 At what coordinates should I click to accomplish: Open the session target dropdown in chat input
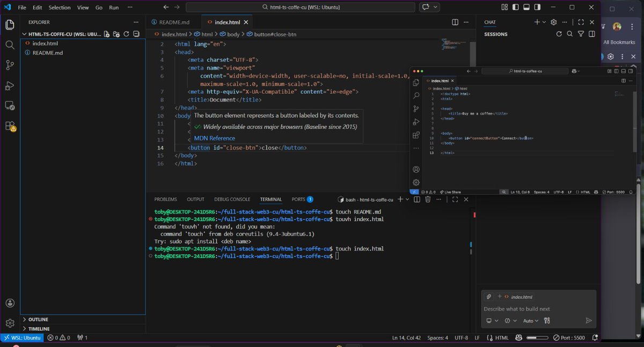pyautogui.click(x=492, y=321)
